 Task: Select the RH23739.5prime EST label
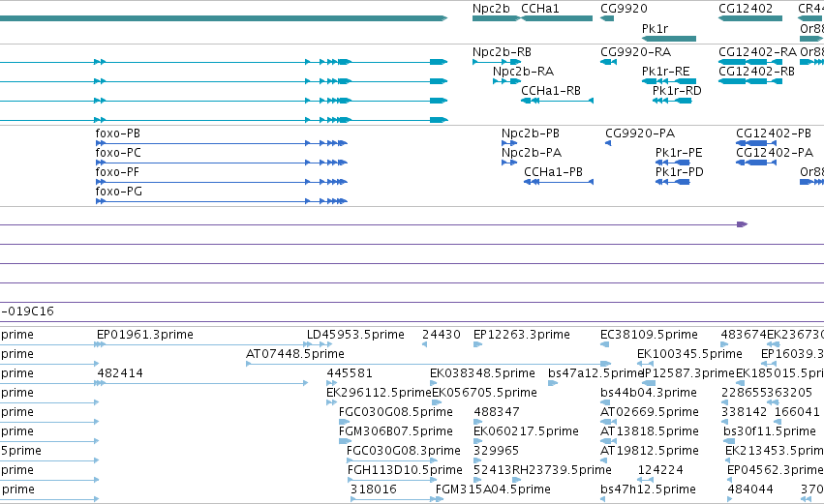[562, 470]
